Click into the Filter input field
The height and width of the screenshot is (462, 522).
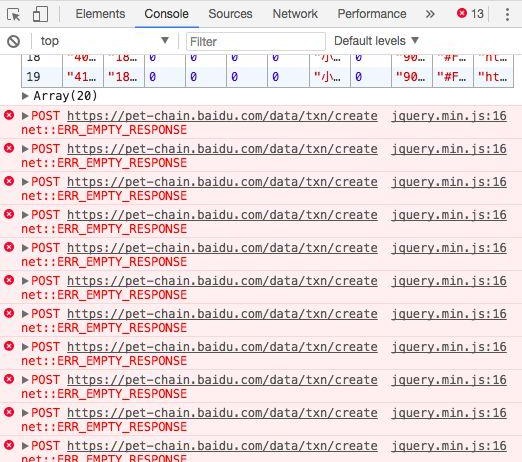click(256, 42)
